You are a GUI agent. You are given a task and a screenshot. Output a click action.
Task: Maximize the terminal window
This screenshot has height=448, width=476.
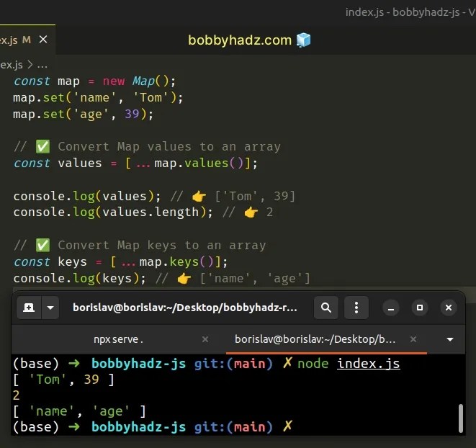[420, 308]
